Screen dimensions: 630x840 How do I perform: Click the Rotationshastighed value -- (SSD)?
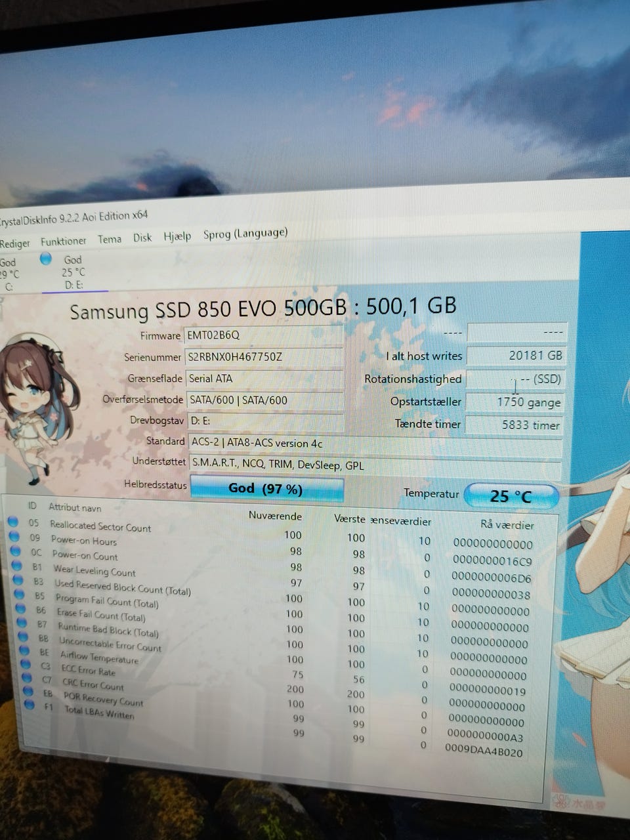[516, 379]
